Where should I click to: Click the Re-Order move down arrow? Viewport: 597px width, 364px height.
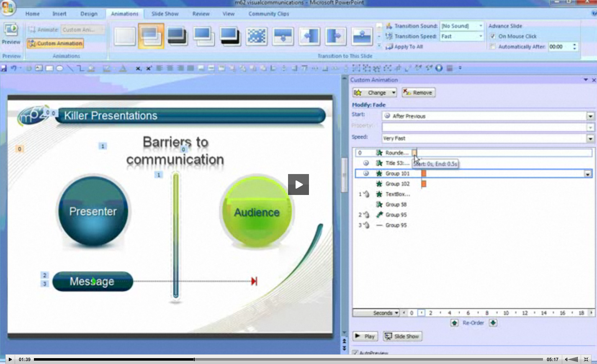click(493, 323)
